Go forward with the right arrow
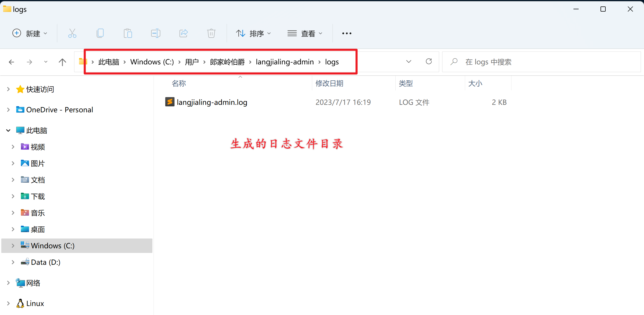Image resolution: width=644 pixels, height=315 pixels. tap(29, 62)
